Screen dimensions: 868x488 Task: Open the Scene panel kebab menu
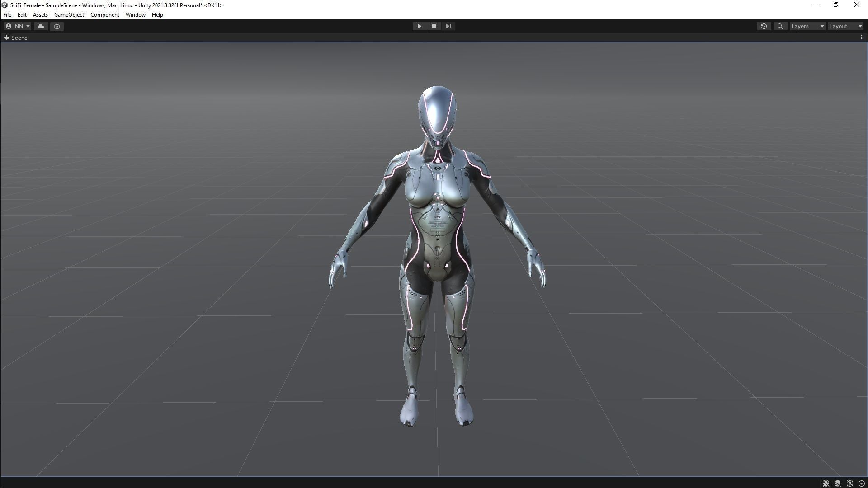coord(861,38)
